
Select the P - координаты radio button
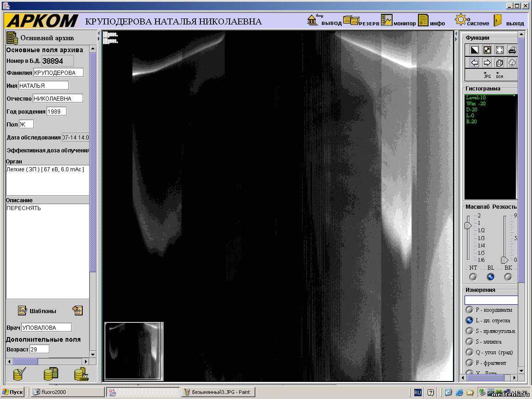469,310
